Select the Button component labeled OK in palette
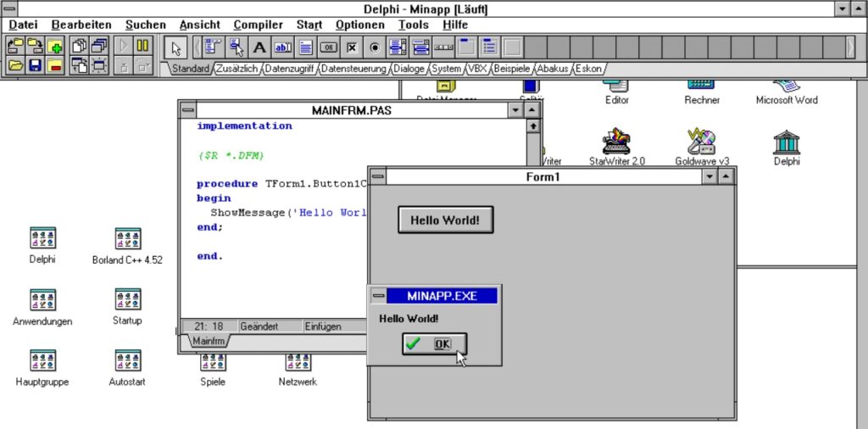868x429 pixels. click(329, 47)
